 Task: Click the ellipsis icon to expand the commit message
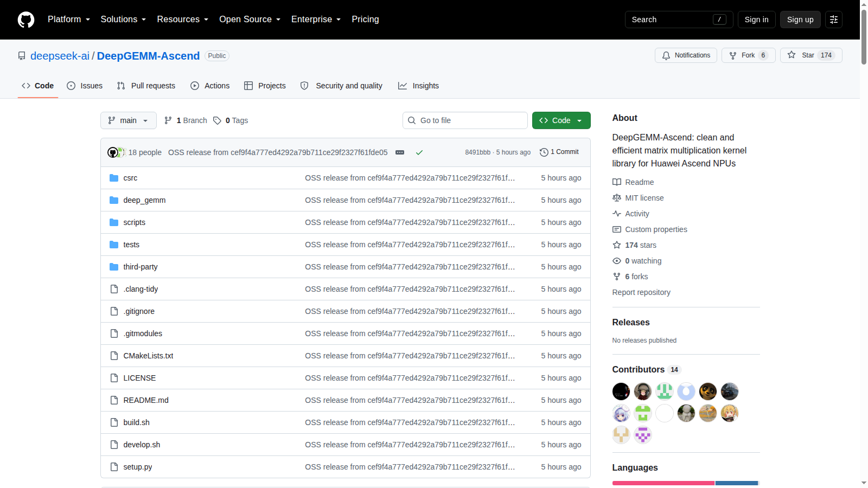[400, 152]
